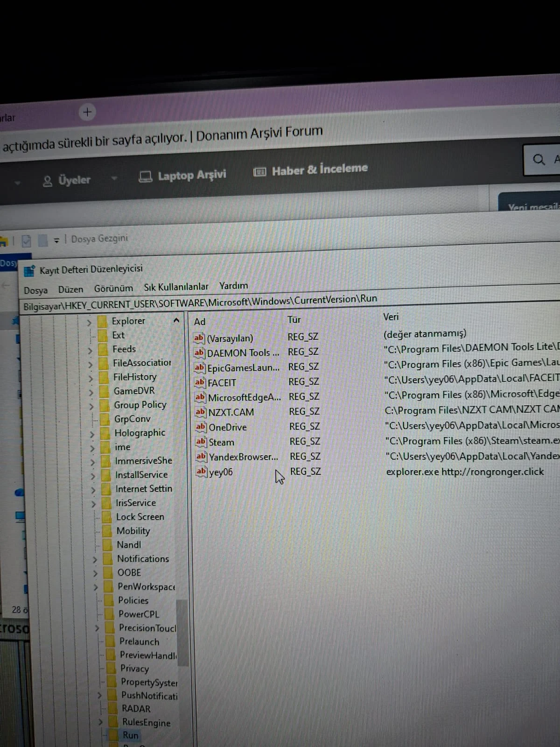Expand the Holographic key arrow
Viewport: 560px width, 747px height.
pos(92,434)
